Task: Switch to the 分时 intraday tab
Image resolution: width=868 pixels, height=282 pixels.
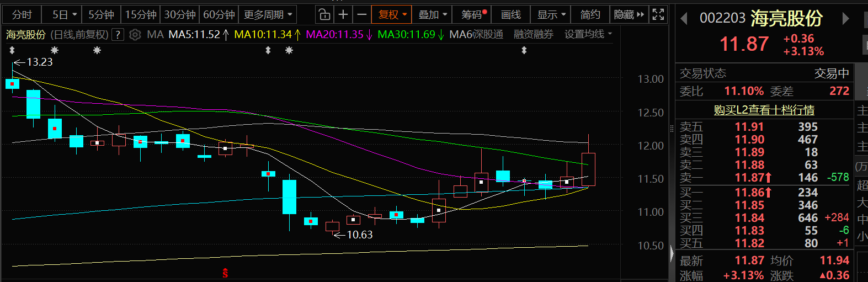Action: click(x=22, y=14)
